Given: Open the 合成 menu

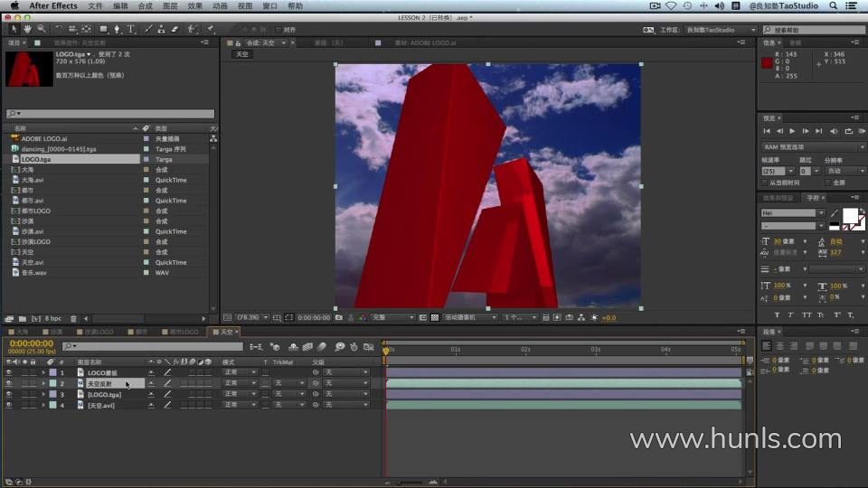Looking at the screenshot, I should [145, 5].
